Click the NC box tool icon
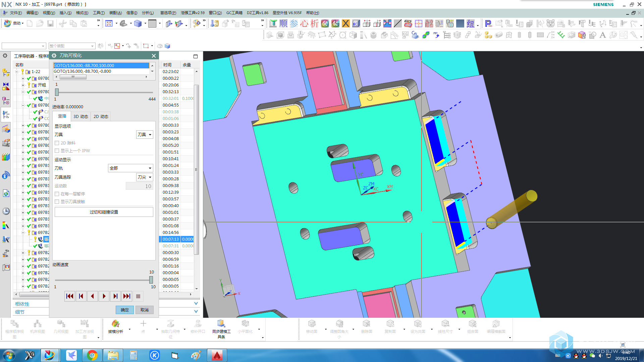 pos(356,23)
